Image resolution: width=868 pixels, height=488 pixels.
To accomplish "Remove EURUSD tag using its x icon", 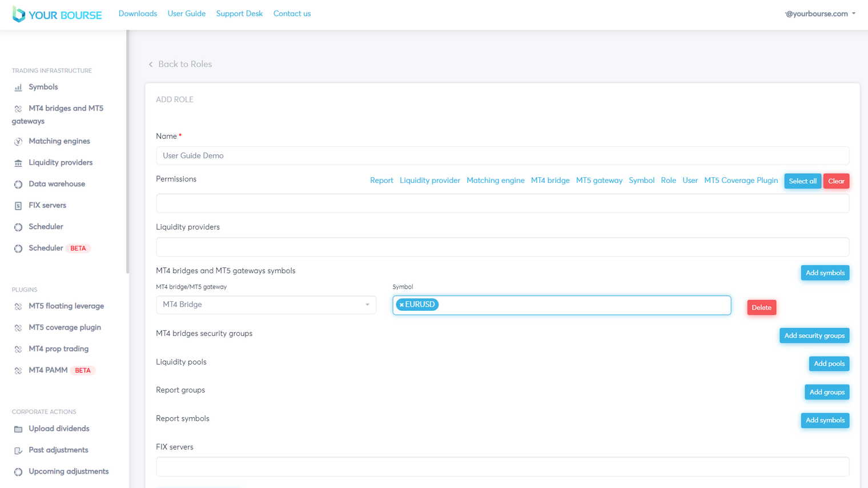I will point(401,305).
